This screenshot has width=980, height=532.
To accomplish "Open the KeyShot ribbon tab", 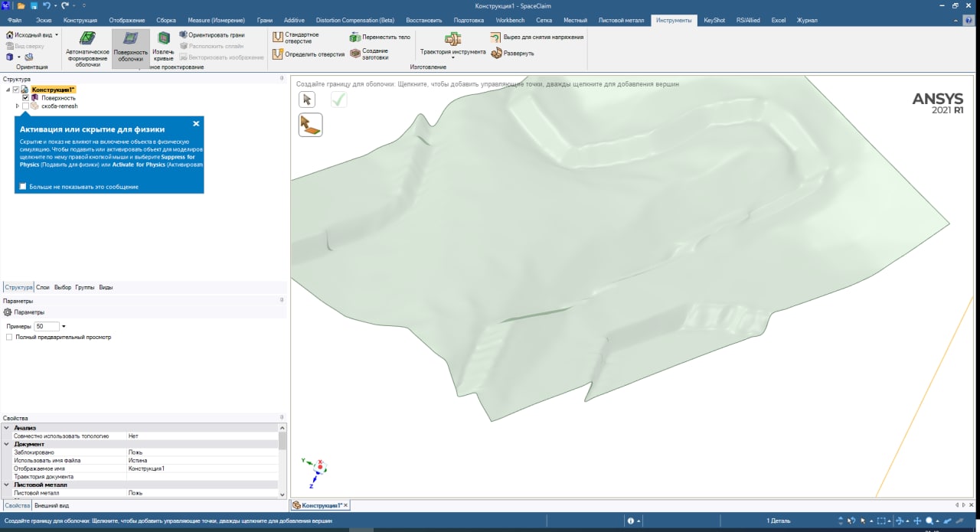I will (x=714, y=20).
